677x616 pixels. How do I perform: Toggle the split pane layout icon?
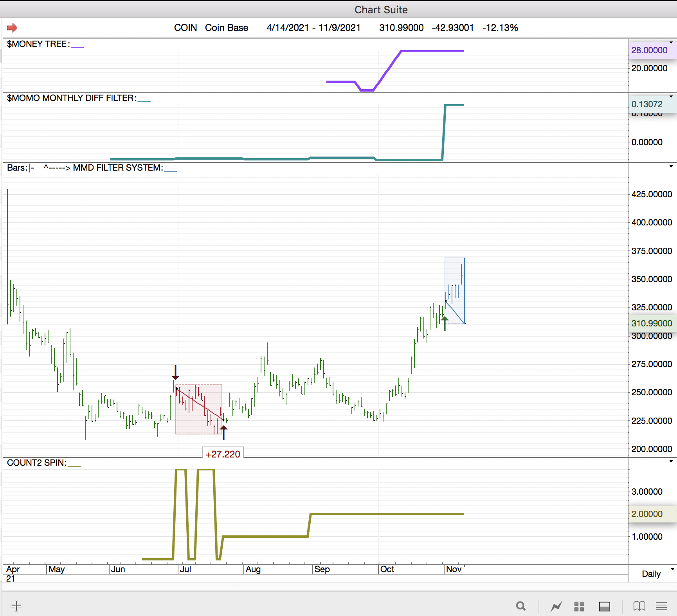tap(605, 606)
